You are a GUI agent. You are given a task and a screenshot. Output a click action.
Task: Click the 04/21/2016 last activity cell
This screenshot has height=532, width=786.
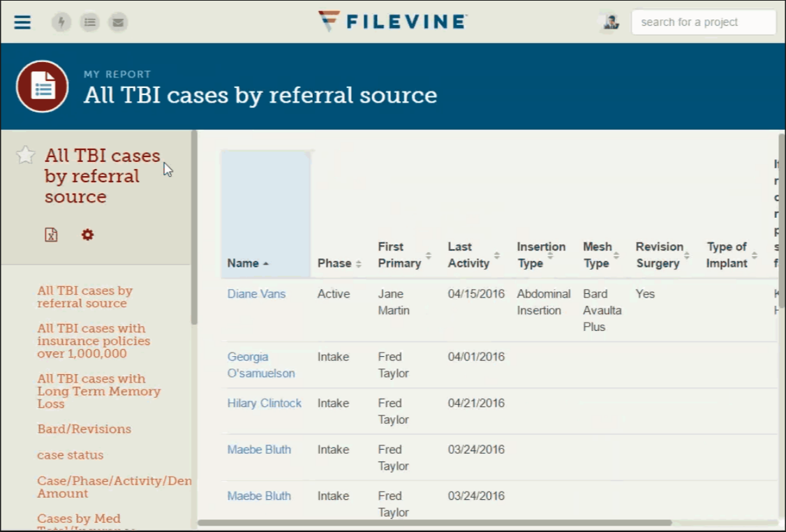476,403
